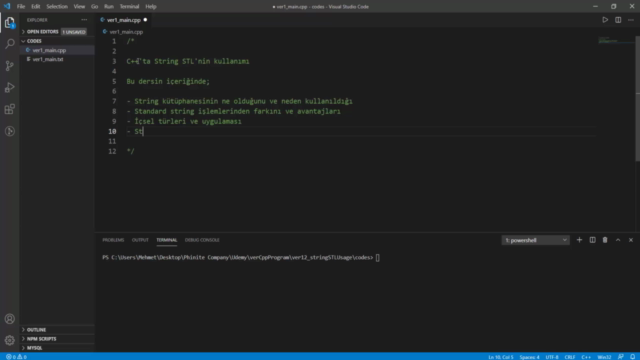Click the Win32 configuration status entry
The width and height of the screenshot is (640, 360).
click(604, 357)
